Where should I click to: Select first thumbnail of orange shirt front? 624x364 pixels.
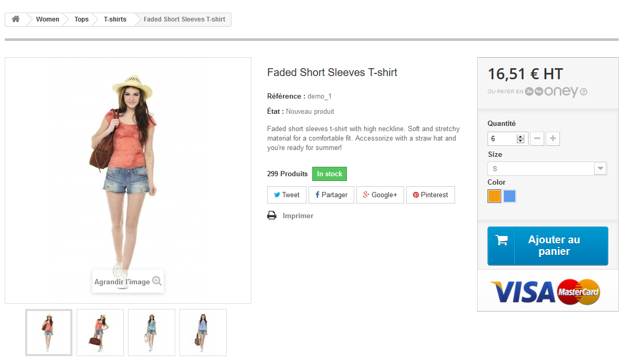tap(49, 333)
